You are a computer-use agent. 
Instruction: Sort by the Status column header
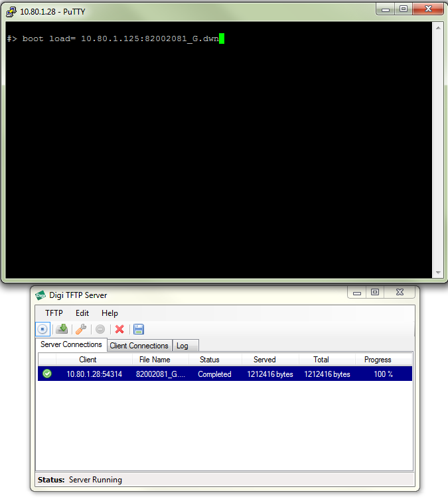tap(209, 360)
